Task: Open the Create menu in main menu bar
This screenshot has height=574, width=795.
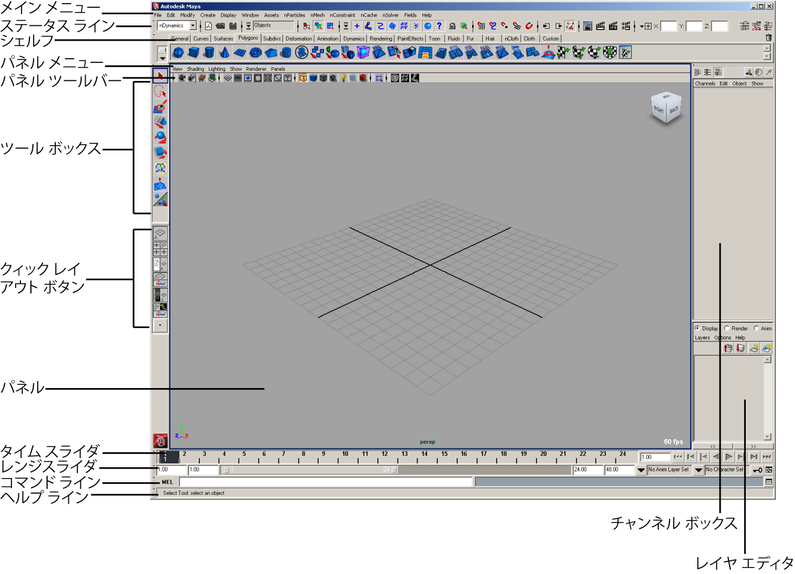Action: tap(207, 16)
